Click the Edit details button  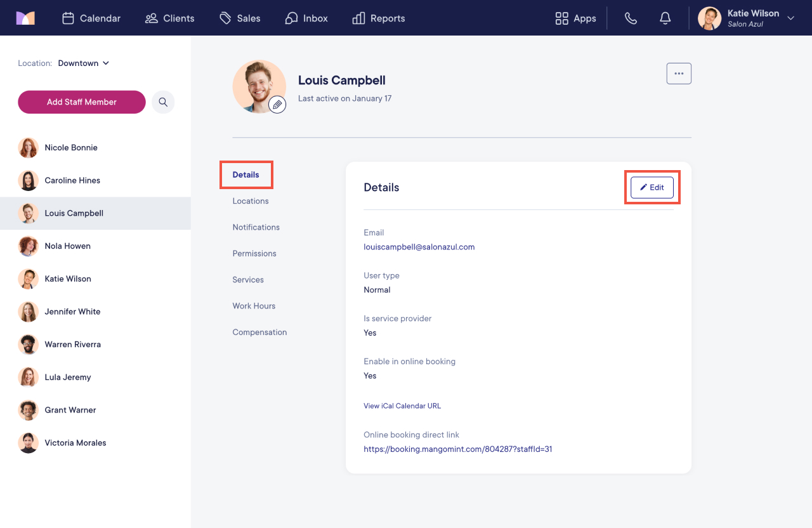point(652,187)
